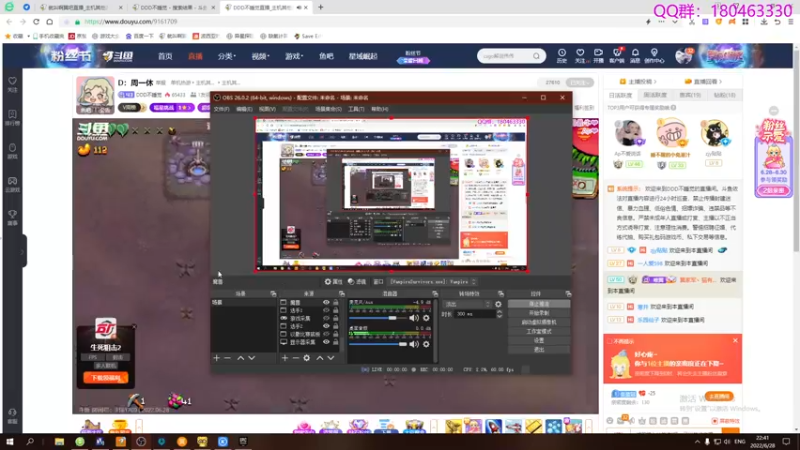Viewport: 800px width, 450px height.
Task: Click 工作室模式 button in OBS controls
Action: click(x=539, y=332)
